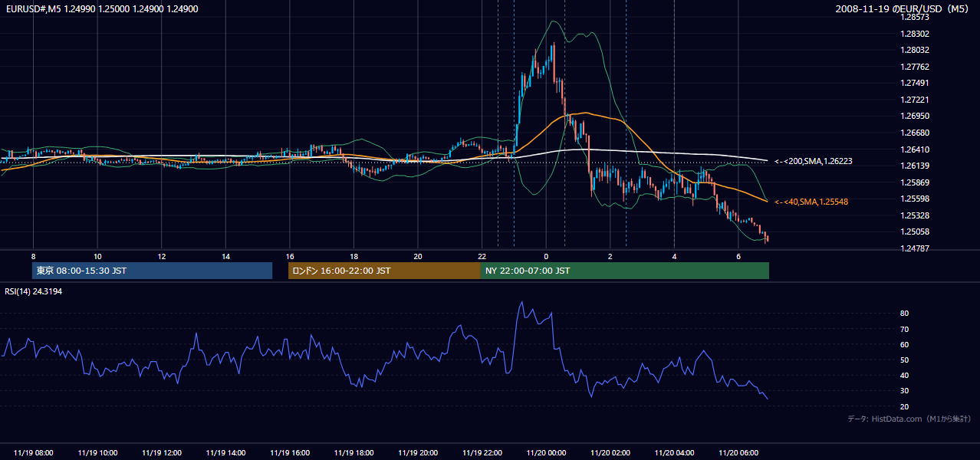Screen dimensions: 980x460
Task: Click RSI scale value 30
Action: click(x=904, y=390)
